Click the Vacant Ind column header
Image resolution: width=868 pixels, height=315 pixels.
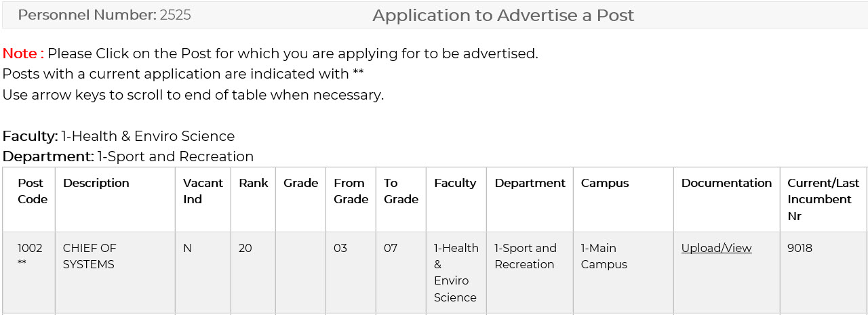[x=203, y=191]
